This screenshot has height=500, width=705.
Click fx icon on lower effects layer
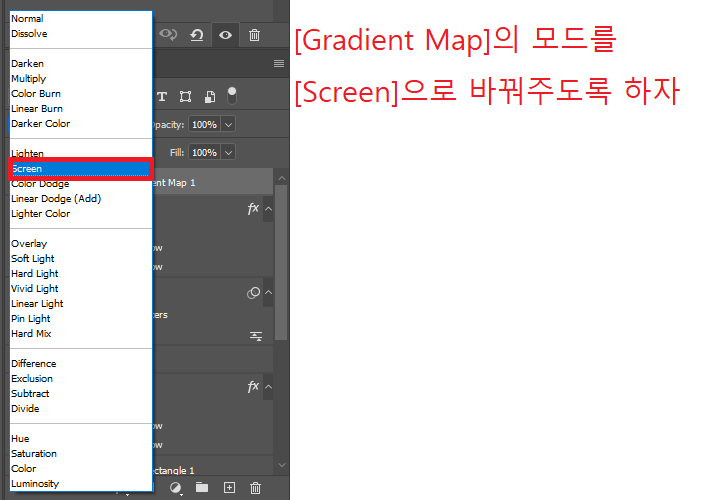253,386
